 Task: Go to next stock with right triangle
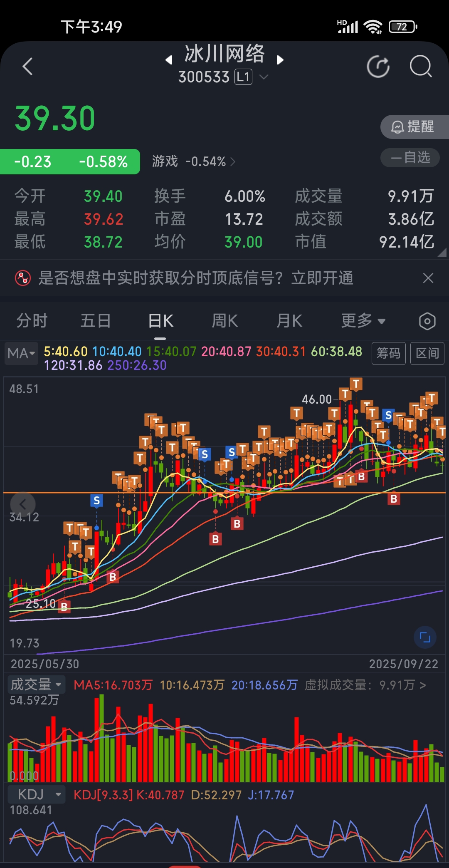click(280, 60)
